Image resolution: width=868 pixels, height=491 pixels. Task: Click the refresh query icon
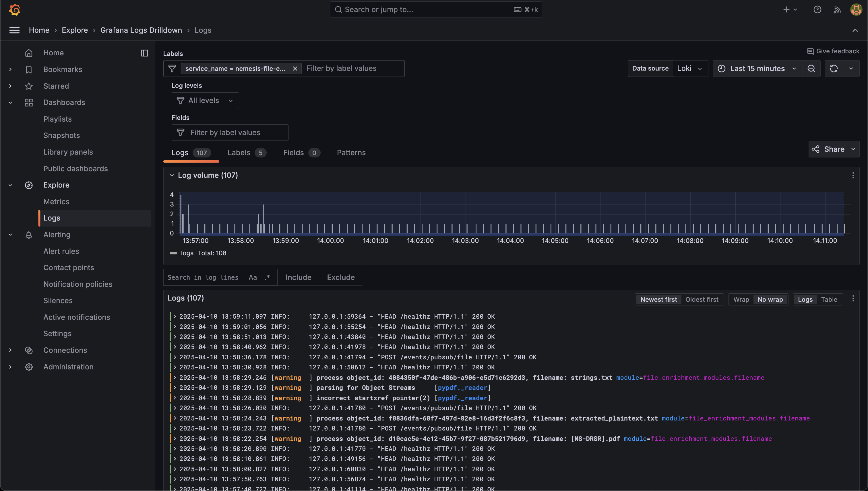pos(834,69)
